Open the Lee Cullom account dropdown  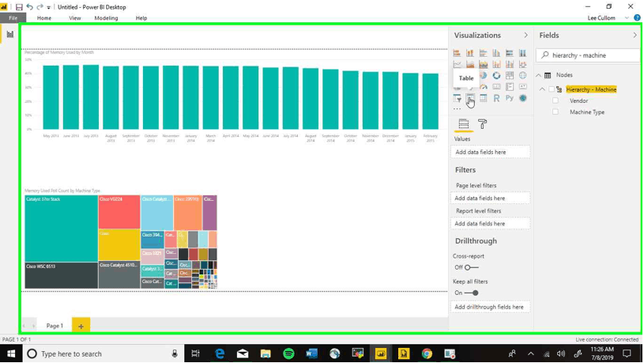click(627, 18)
